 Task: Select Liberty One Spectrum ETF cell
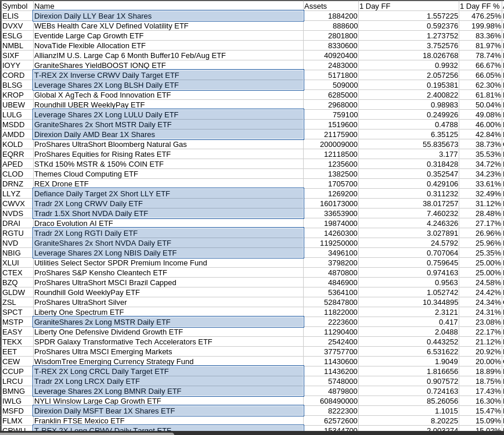pyautogui.click(x=168, y=312)
